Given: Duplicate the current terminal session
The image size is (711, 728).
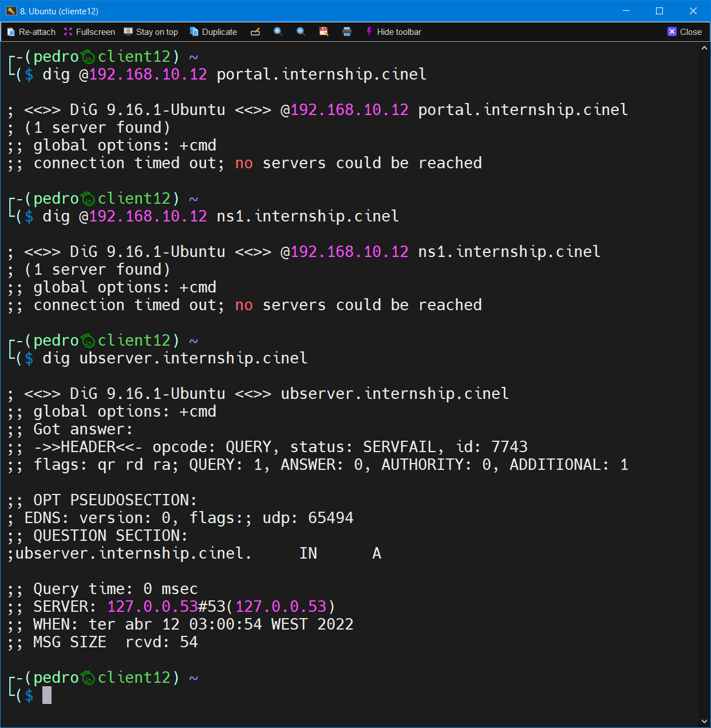Looking at the screenshot, I should point(213,32).
